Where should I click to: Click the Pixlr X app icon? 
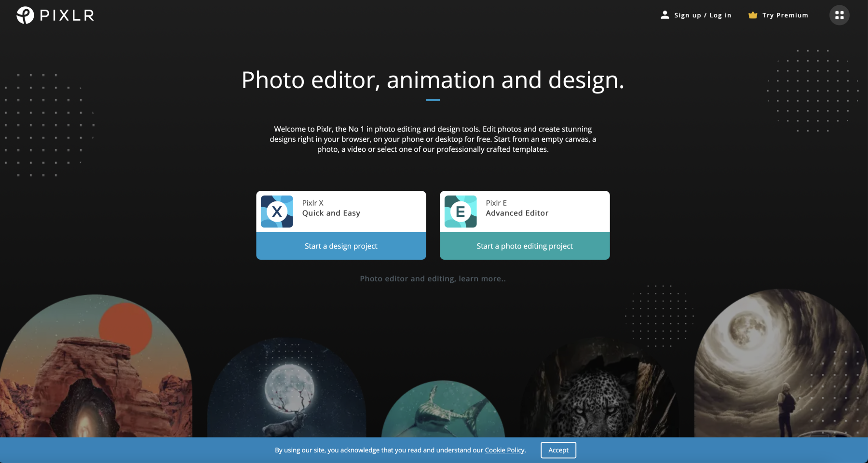pos(277,212)
